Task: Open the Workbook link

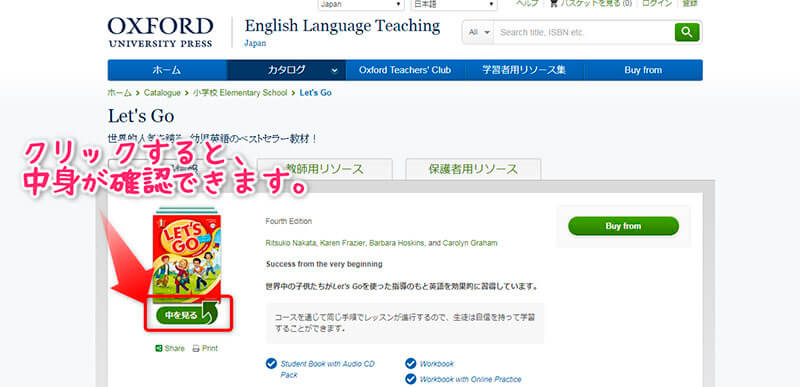Action: (437, 364)
